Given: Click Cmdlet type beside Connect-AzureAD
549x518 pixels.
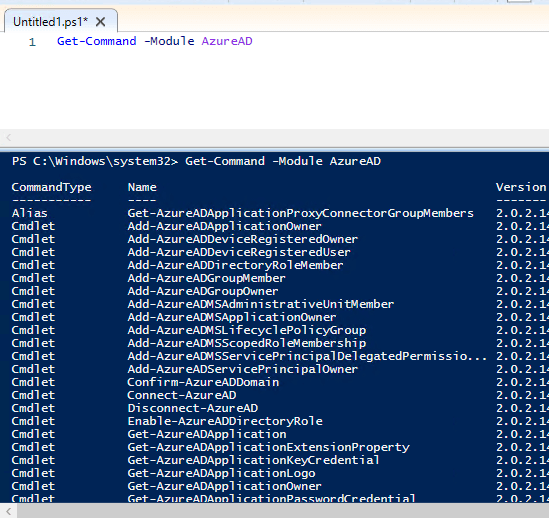Looking at the screenshot, I should (33, 395).
